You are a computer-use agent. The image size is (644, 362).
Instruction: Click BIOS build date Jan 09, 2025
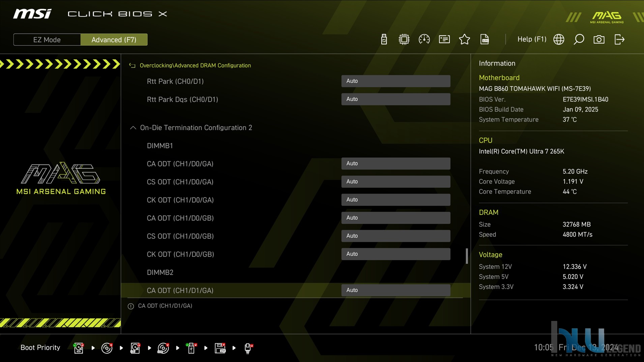click(580, 110)
